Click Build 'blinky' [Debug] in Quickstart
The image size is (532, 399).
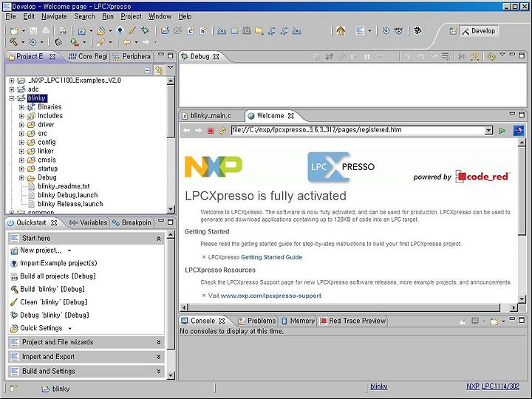tap(52, 289)
